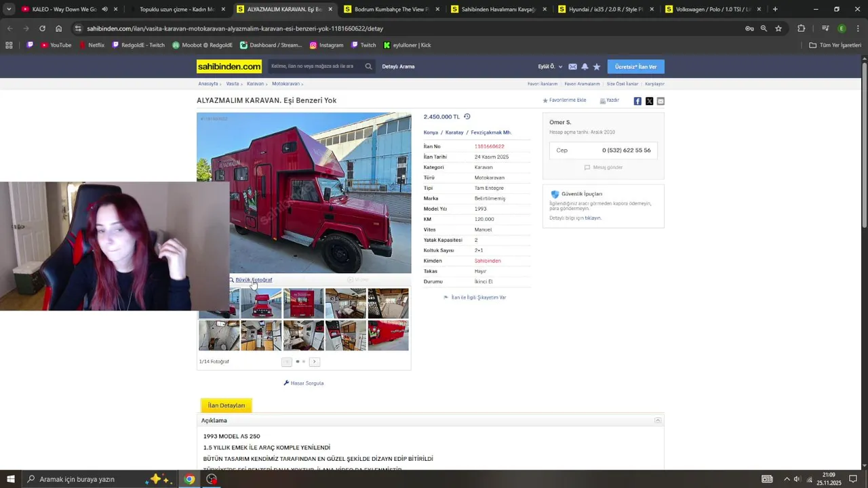Select red poster thumbnail
The image size is (868, 488).
point(303,303)
